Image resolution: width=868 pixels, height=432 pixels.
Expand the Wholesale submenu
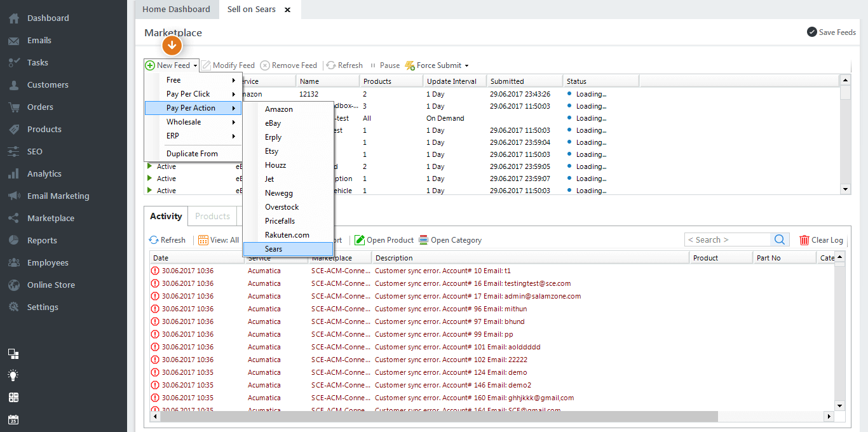(x=193, y=122)
